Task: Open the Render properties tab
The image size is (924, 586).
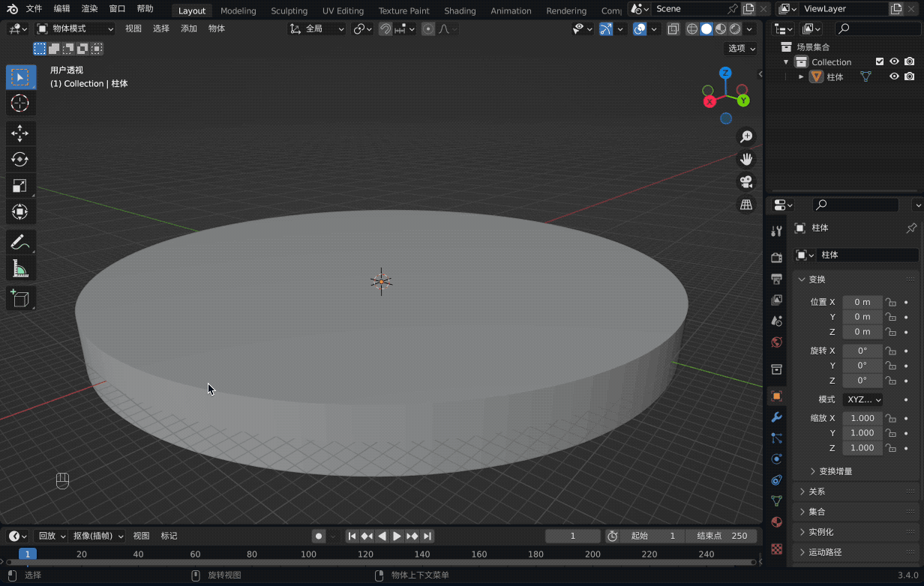Action: pyautogui.click(x=777, y=258)
